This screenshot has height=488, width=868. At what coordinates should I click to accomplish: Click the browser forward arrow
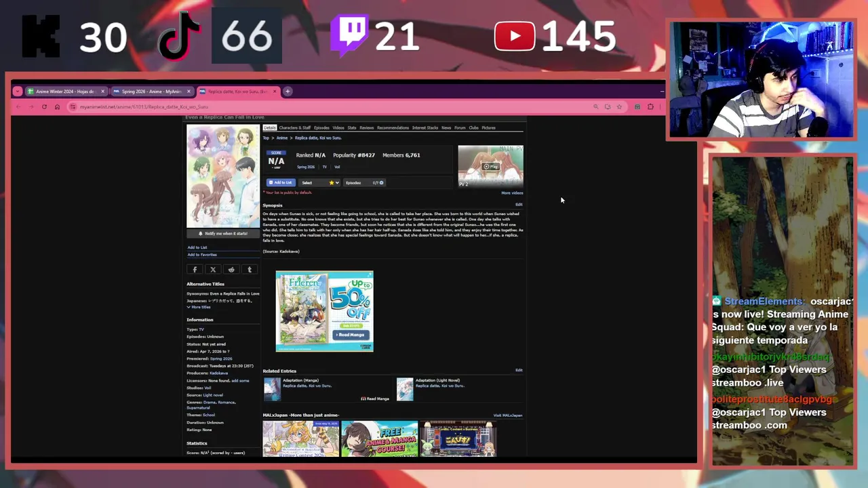31,106
